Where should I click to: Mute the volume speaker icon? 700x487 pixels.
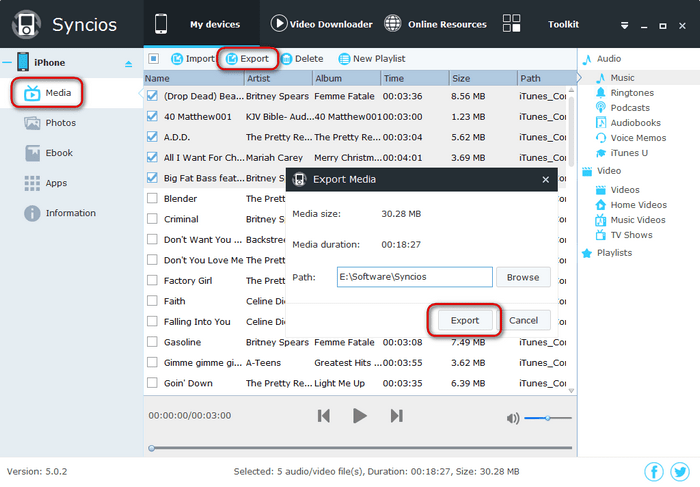(513, 418)
